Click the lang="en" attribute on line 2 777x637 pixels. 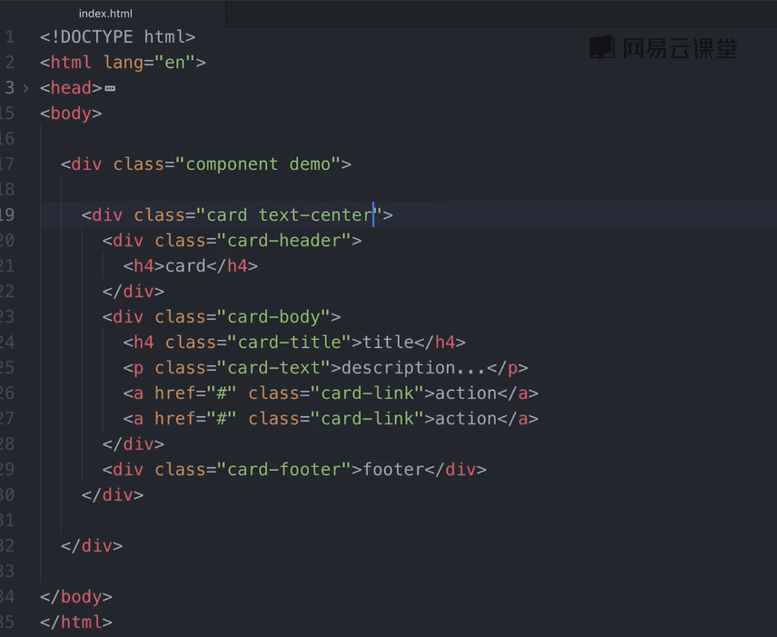[x=149, y=63]
